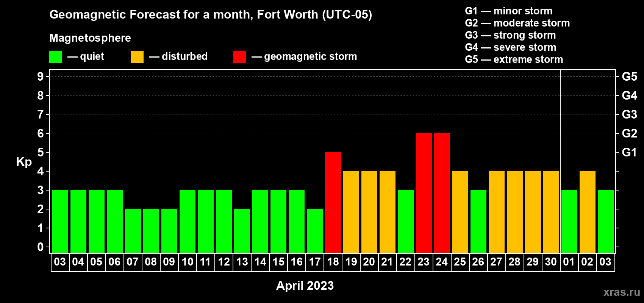Image resolution: width=644 pixels, height=303 pixels.
Task: Click the date label 16
Action: pyautogui.click(x=297, y=262)
